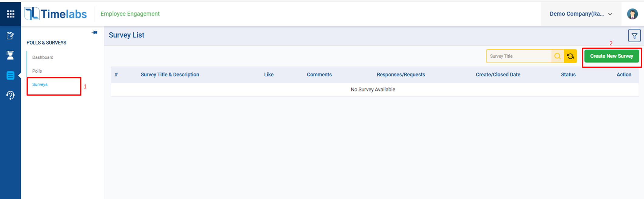Select the polls and surveys list sidebar icon
This screenshot has height=199, width=644.
10,75
